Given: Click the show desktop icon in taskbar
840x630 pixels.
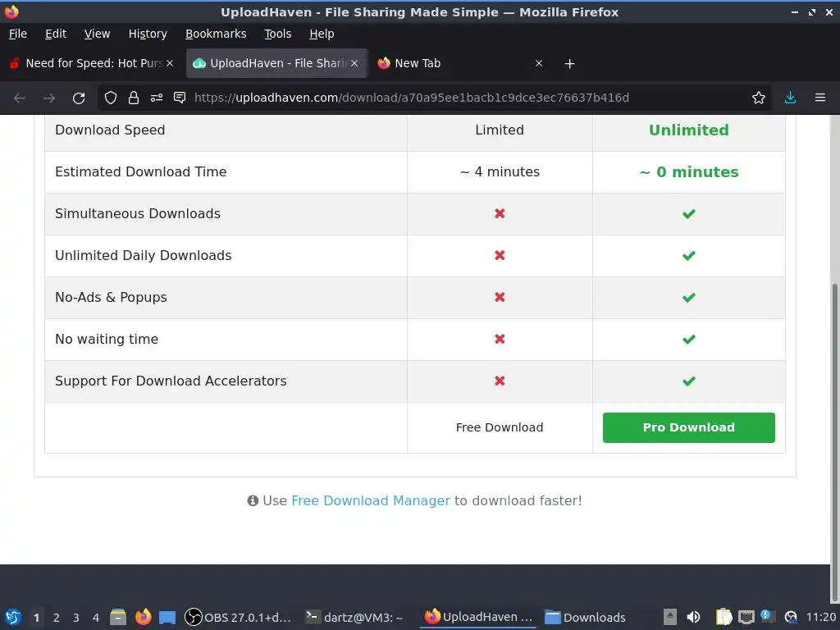Looking at the screenshot, I should pyautogui.click(x=167, y=618).
